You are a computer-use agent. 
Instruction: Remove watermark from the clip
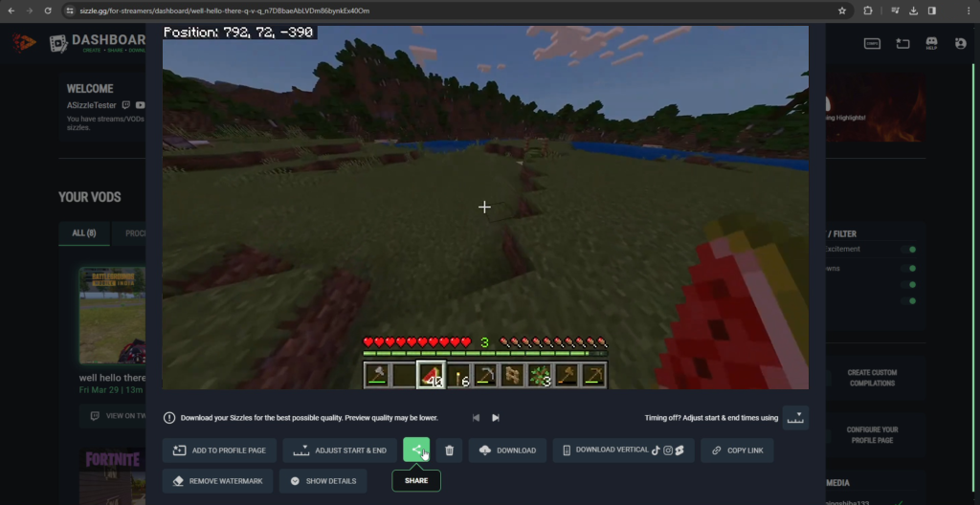click(x=217, y=481)
